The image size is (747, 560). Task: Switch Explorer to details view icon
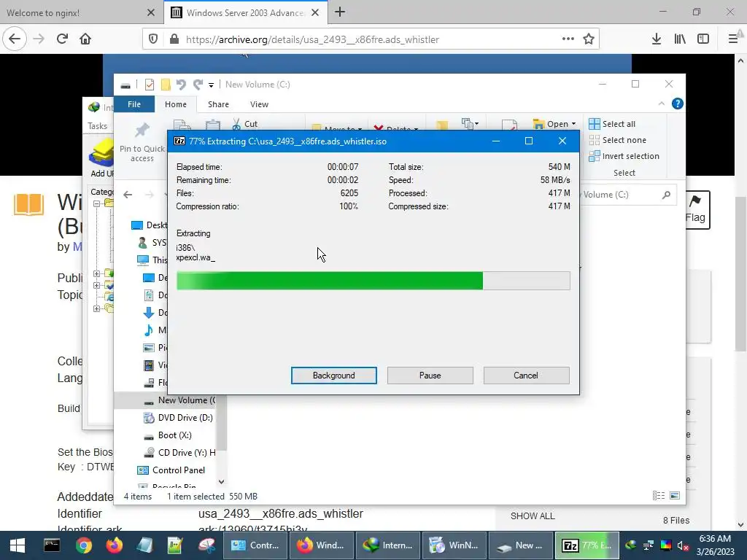point(659,496)
